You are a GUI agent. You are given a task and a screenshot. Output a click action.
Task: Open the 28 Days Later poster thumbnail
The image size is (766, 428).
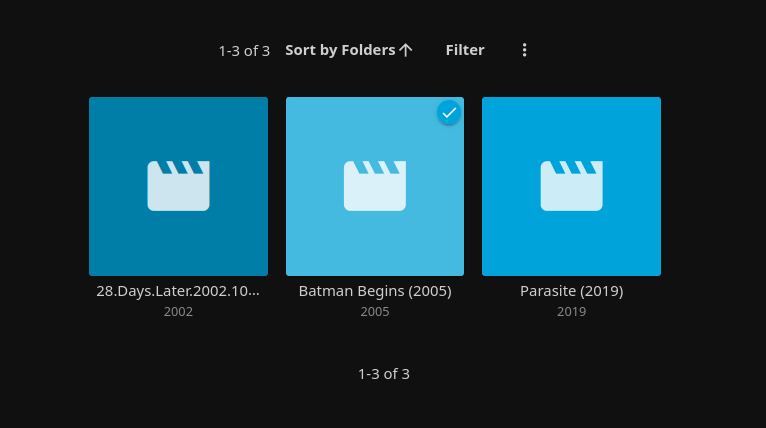(178, 240)
